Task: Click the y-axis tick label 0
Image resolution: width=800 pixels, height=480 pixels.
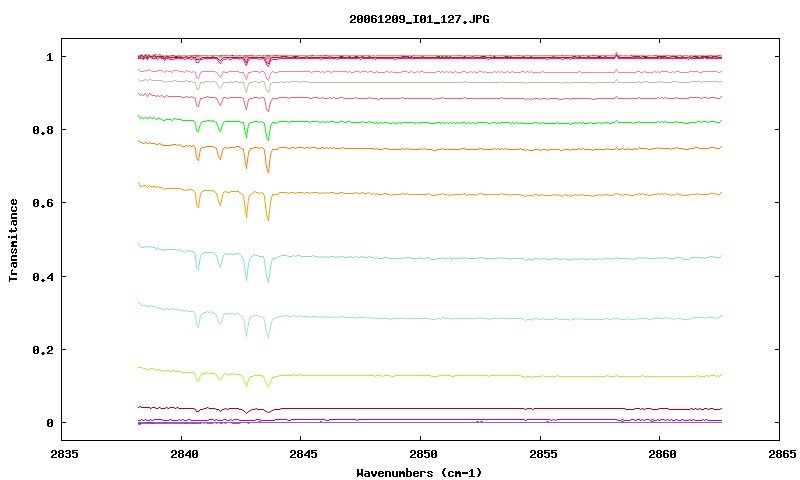Action: pyautogui.click(x=49, y=423)
